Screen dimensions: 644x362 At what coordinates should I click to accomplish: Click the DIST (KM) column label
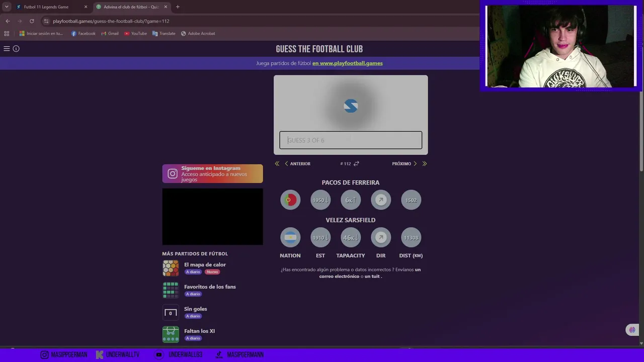pos(411,256)
